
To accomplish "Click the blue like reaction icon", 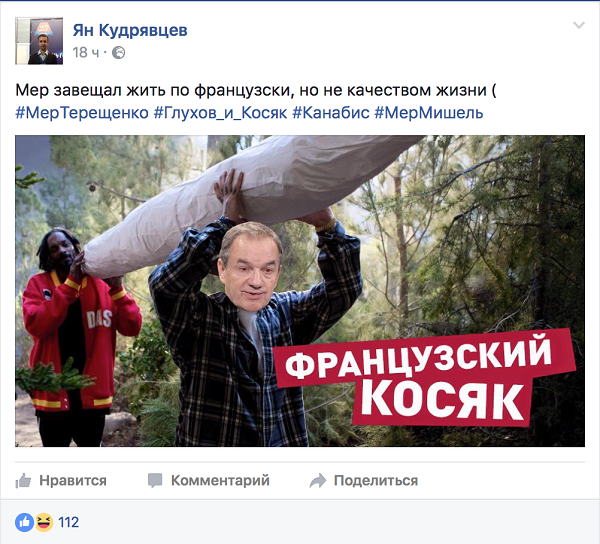I will pos(24,522).
